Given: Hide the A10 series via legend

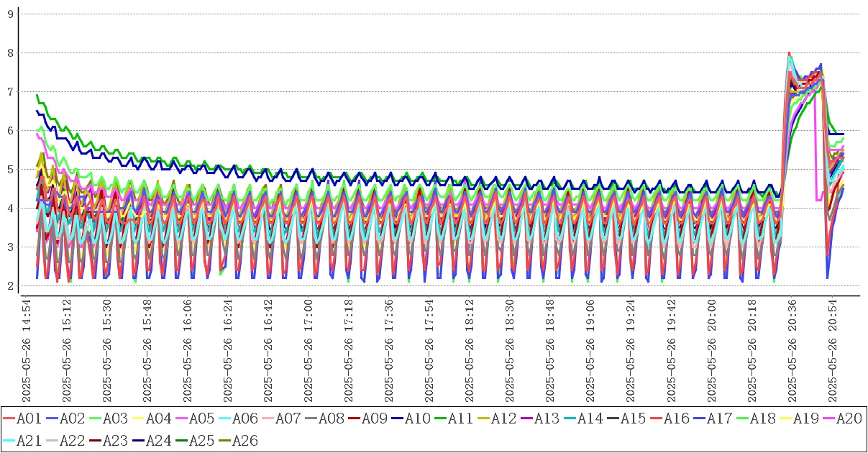Looking at the screenshot, I should tap(417, 418).
